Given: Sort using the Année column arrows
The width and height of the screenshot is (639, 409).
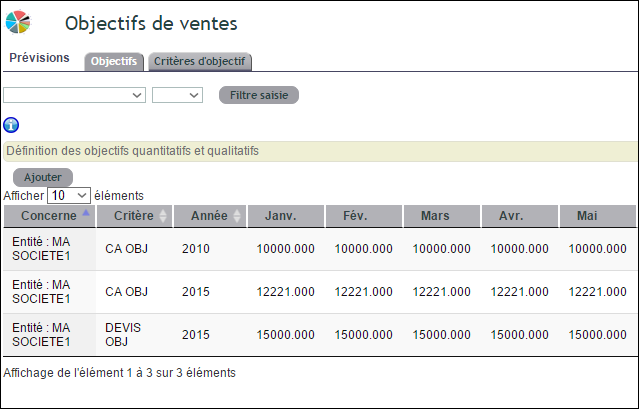Looking at the screenshot, I should (237, 216).
